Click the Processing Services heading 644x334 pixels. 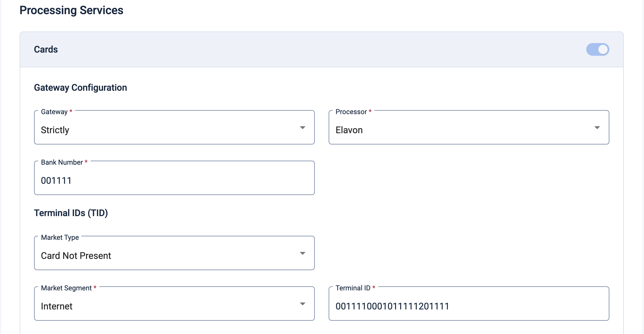tap(71, 10)
